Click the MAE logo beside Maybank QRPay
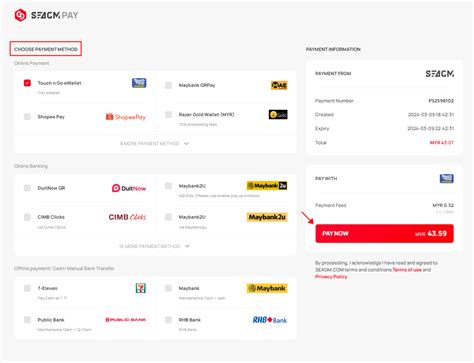 coord(279,85)
